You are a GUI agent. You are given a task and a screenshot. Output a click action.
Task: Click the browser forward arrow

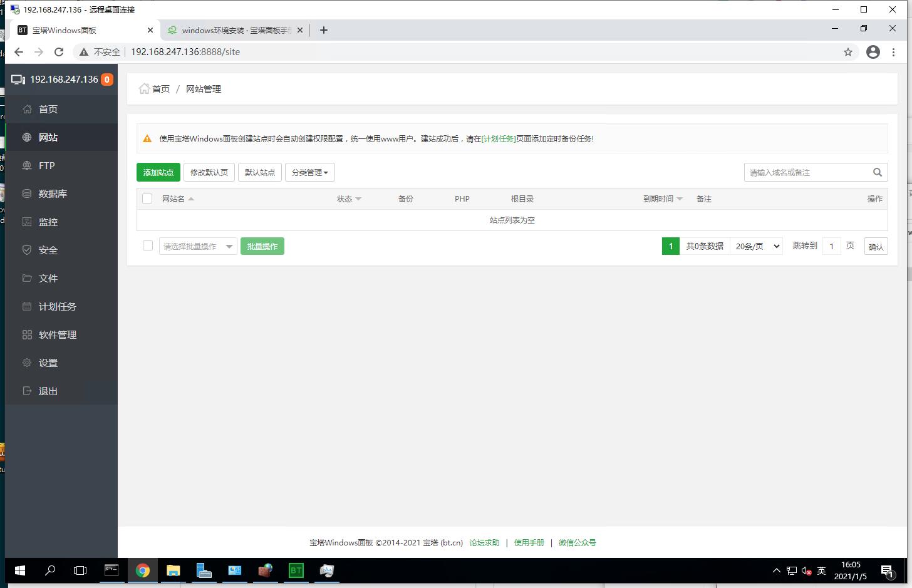[x=39, y=52]
